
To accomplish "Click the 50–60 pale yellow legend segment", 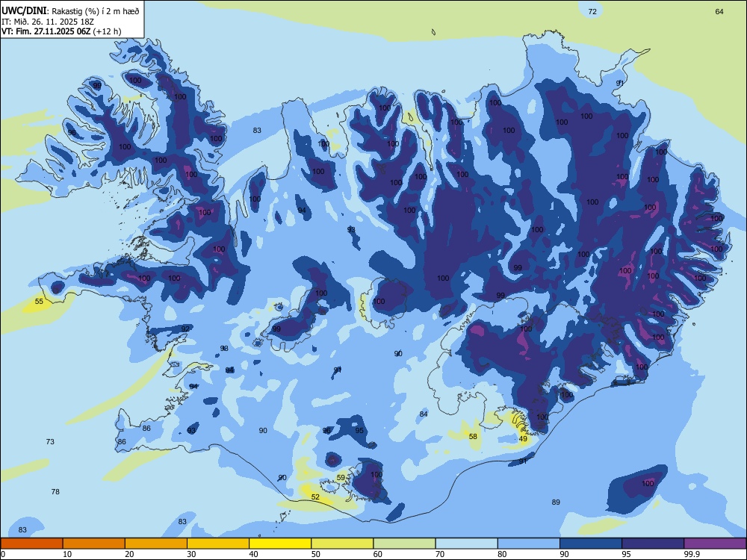I will click(343, 544).
